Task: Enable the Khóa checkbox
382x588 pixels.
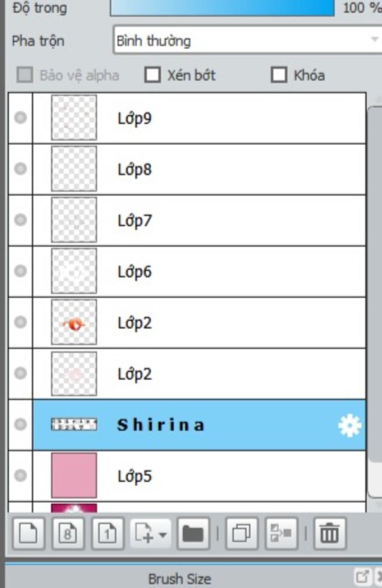Action: point(279,75)
